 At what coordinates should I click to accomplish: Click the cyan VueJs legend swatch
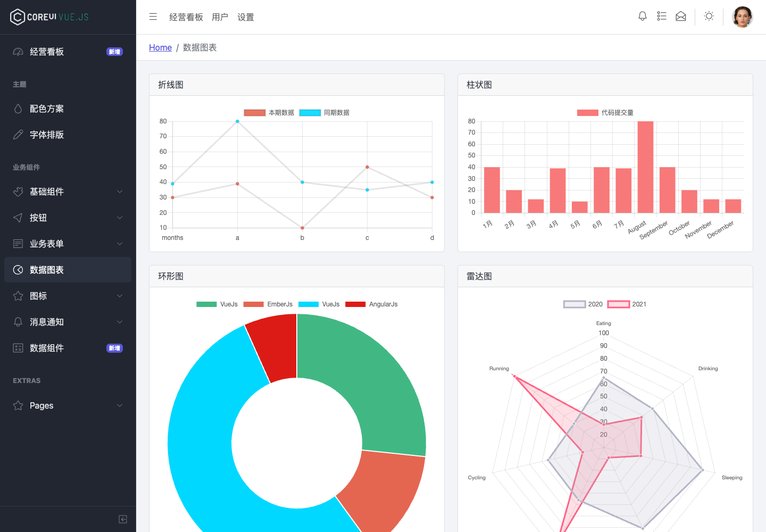point(309,304)
